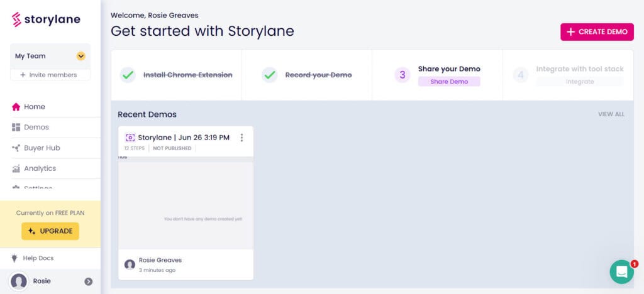Viewport: 644px width, 294px height.
Task: Click the step 3 number circle
Action: 402,75
